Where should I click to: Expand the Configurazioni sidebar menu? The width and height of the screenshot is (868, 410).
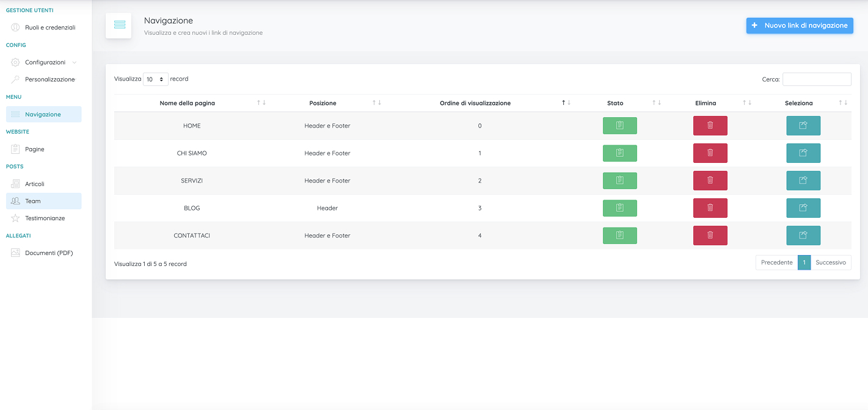45,62
